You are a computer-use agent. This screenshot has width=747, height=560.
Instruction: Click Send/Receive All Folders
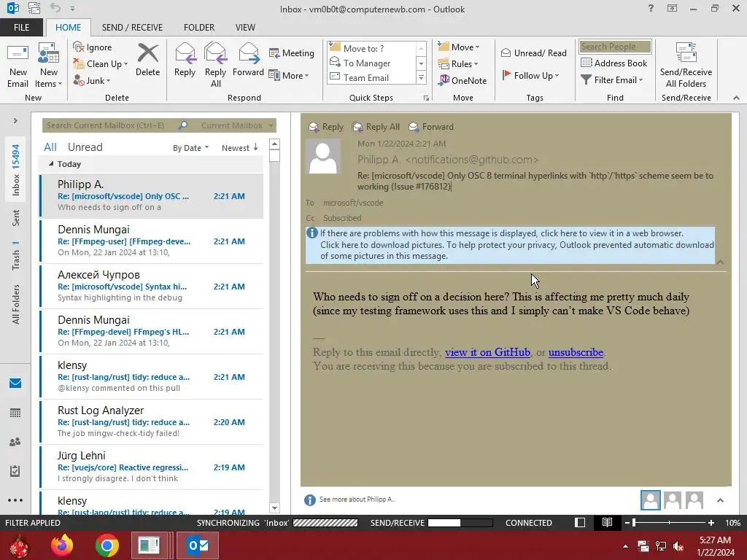[686, 66]
